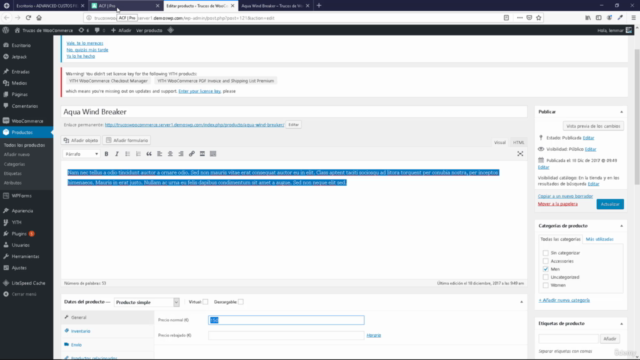
Task: Toggle bold formatting in editor toolbar
Action: (x=106, y=154)
